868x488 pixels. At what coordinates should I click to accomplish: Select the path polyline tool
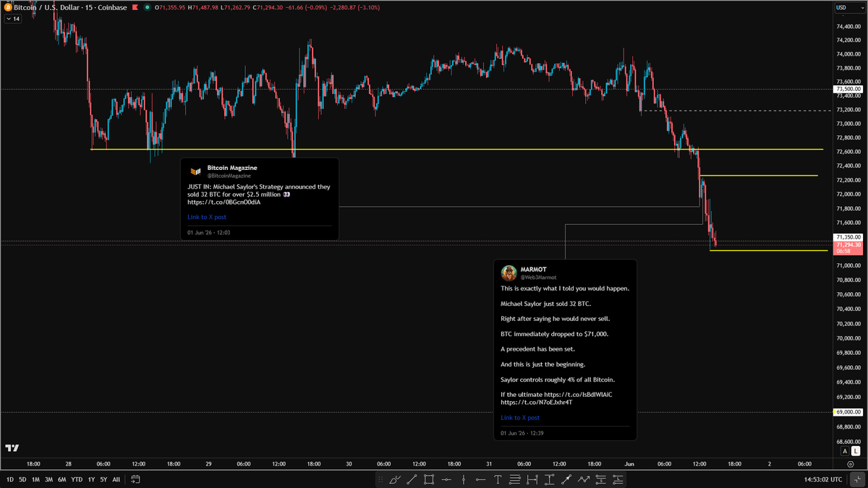click(584, 479)
